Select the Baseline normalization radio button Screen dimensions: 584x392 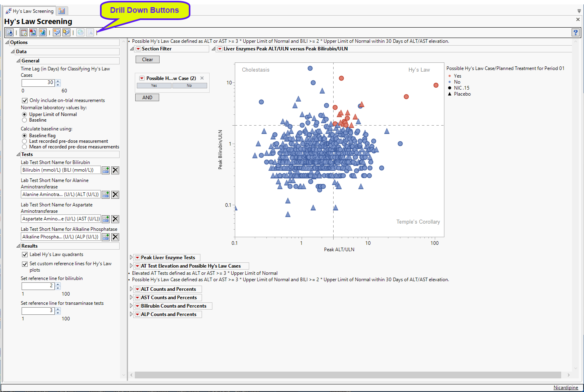[x=24, y=120]
